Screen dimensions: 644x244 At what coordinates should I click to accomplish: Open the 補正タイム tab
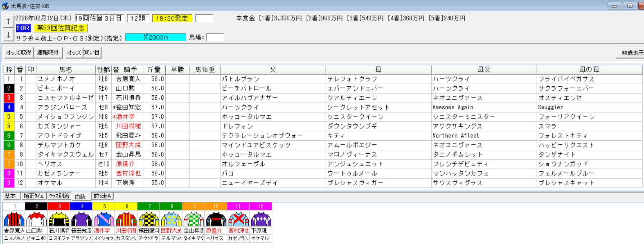click(x=33, y=196)
